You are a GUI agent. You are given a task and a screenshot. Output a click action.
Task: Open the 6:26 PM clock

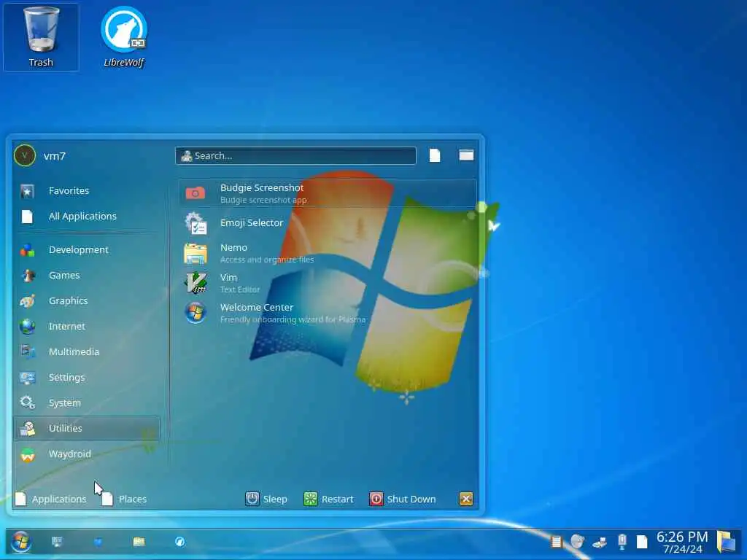click(682, 542)
